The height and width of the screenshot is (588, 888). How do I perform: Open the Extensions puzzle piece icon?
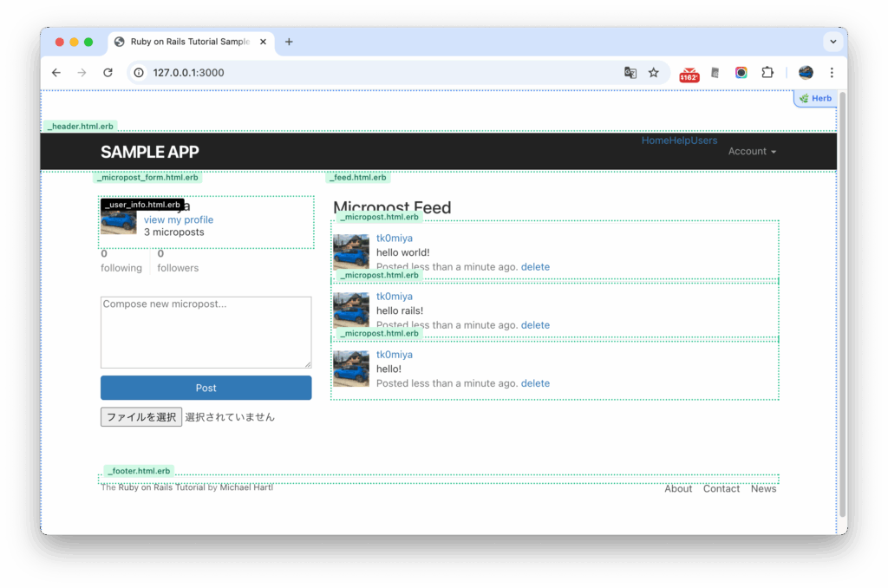coord(767,73)
